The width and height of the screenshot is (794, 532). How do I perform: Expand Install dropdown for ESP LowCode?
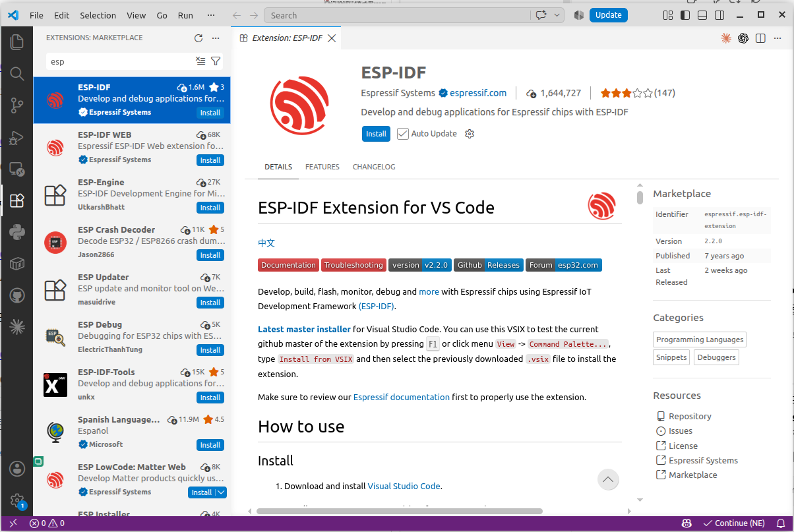point(221,492)
